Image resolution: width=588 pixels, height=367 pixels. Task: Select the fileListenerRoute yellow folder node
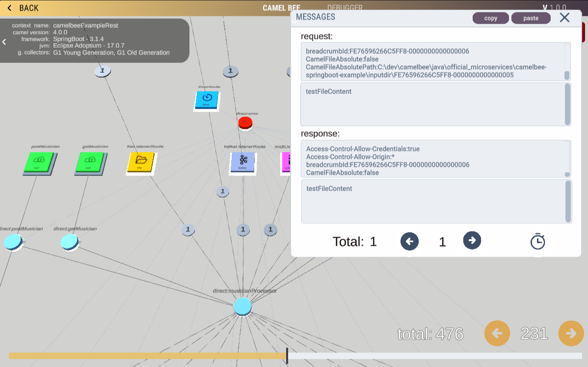pos(141,163)
